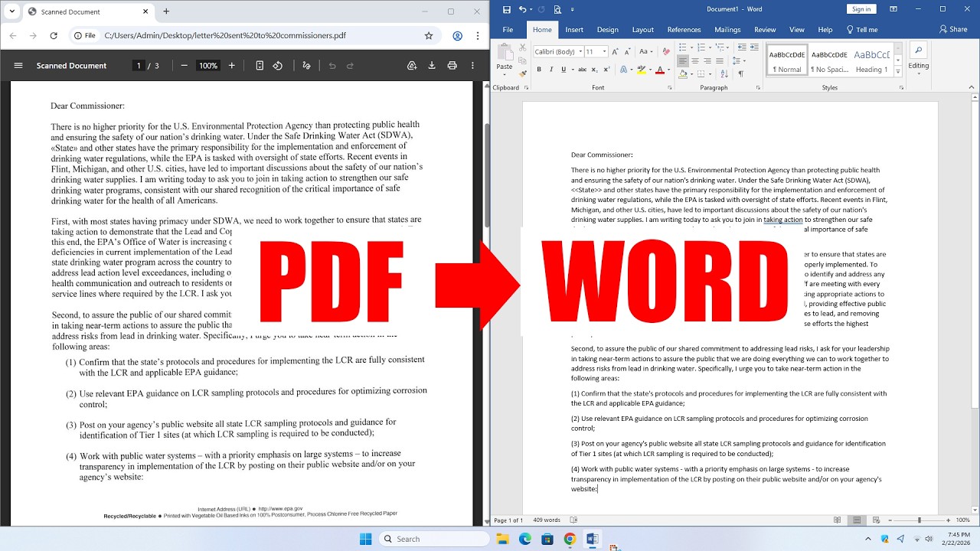Select center alignment in Paragraph group
The height and width of the screenshot is (551, 980).
click(695, 60)
